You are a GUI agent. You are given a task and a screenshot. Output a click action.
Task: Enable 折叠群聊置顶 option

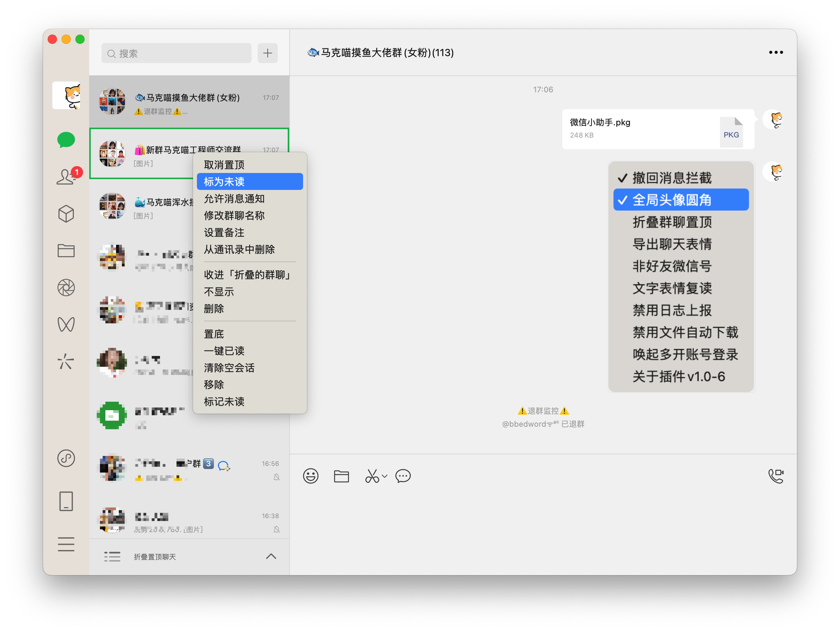672,222
